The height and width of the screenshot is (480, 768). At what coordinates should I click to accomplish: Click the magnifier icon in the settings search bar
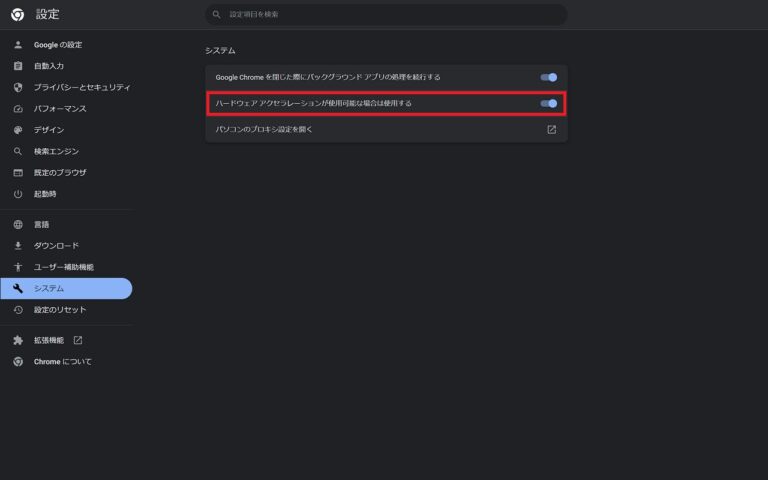pos(216,15)
